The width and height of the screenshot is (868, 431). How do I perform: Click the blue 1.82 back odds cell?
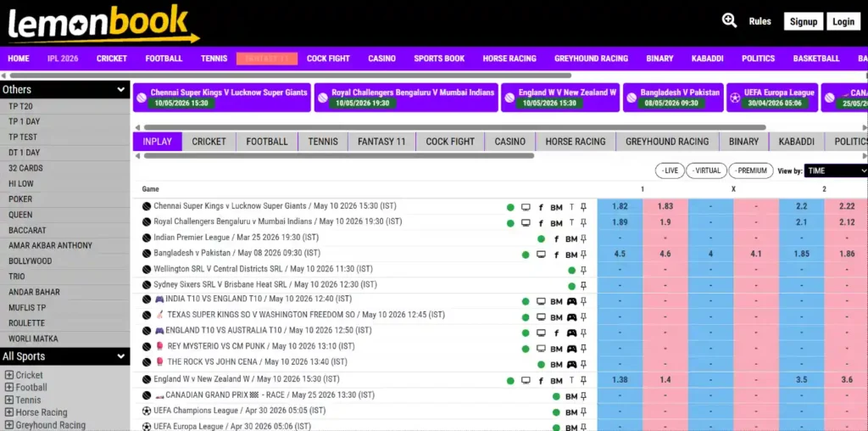pos(620,207)
